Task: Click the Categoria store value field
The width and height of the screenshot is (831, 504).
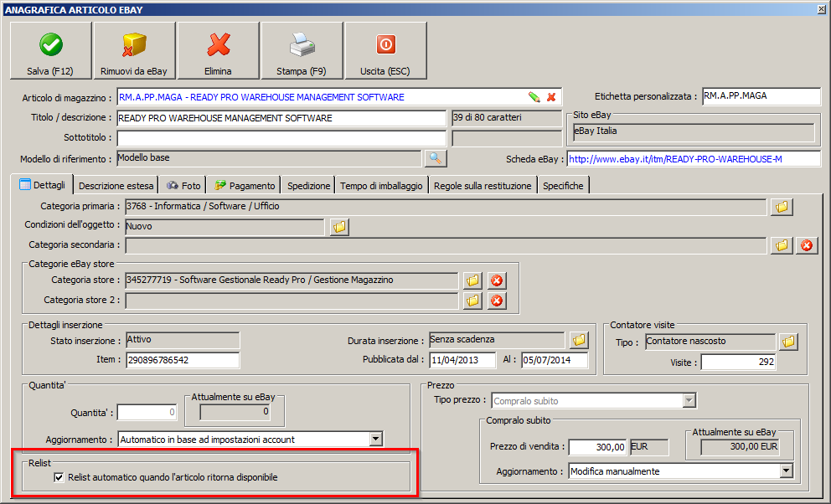Action: pyautogui.click(x=292, y=280)
